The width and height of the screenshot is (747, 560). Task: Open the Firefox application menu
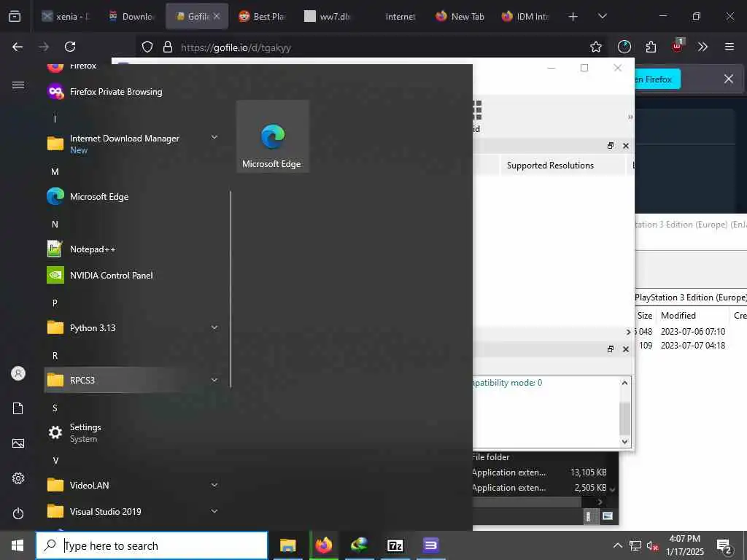pos(729,47)
